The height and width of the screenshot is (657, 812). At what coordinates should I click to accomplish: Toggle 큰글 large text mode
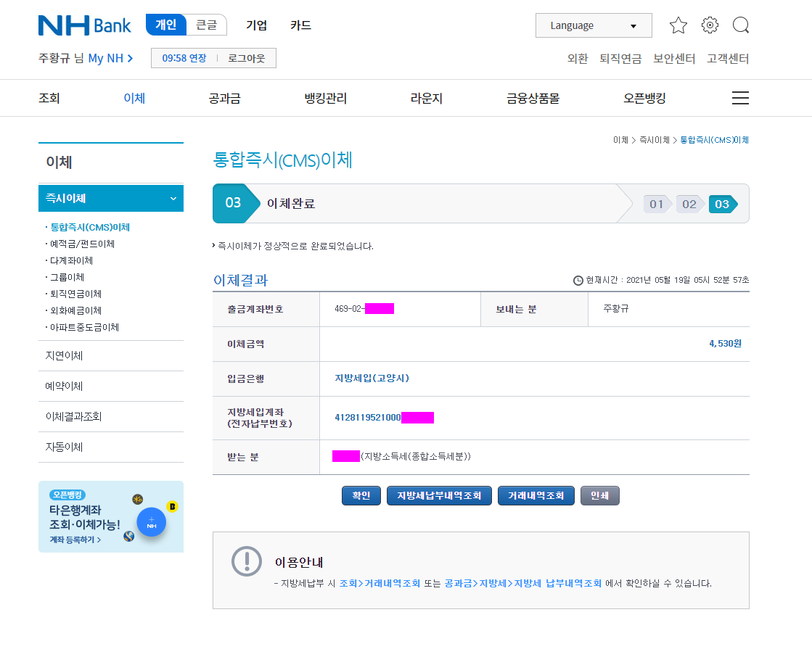[x=207, y=25]
